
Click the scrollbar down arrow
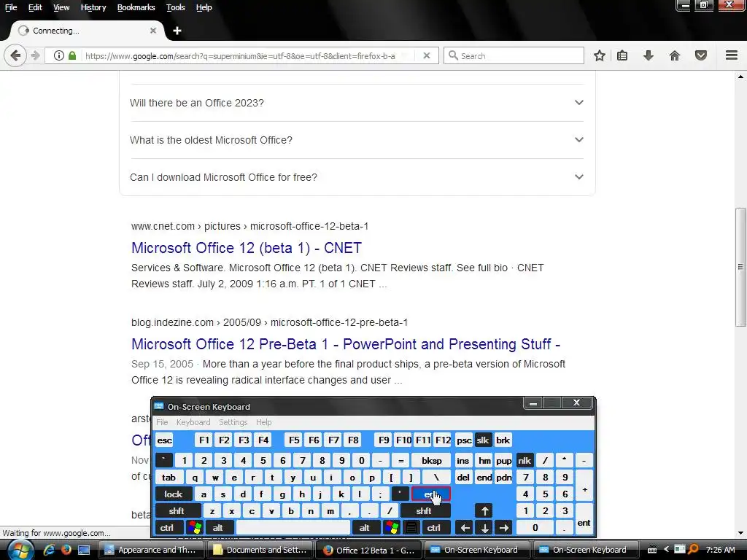pos(740,533)
